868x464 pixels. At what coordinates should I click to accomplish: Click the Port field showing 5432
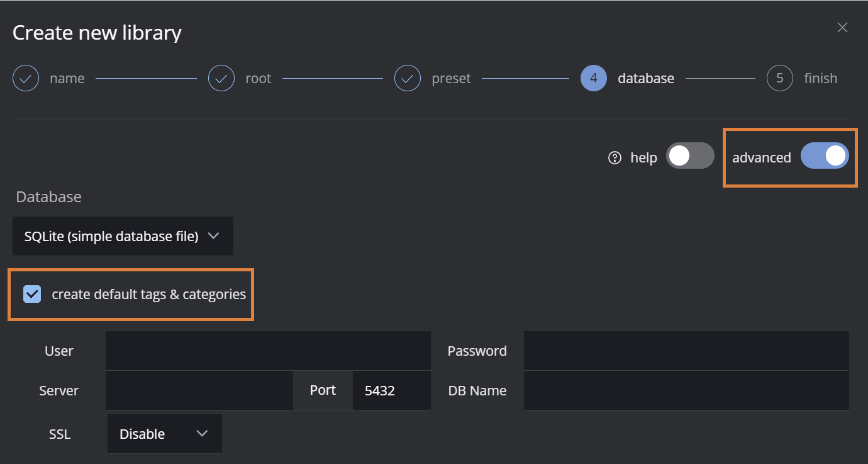(391, 390)
